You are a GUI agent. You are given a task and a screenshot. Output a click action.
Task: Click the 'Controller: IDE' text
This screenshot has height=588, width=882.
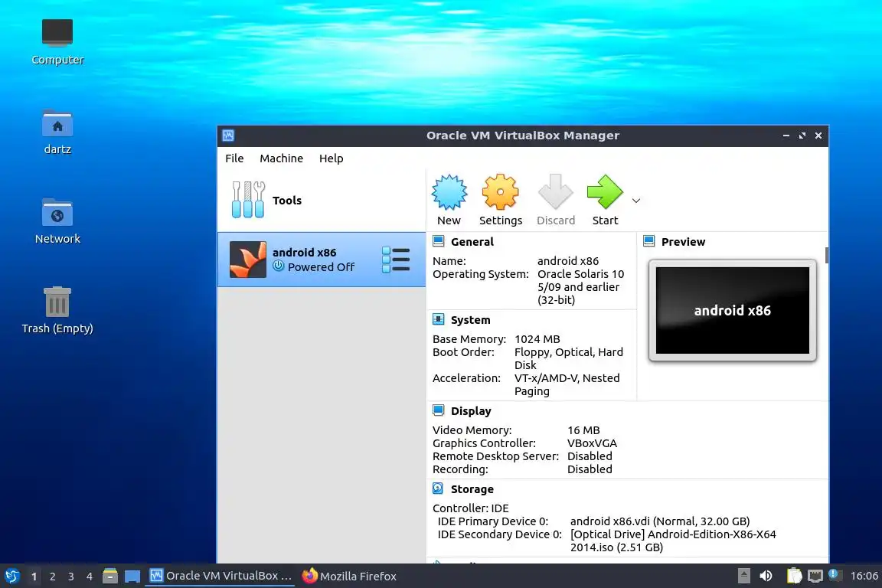click(x=470, y=508)
